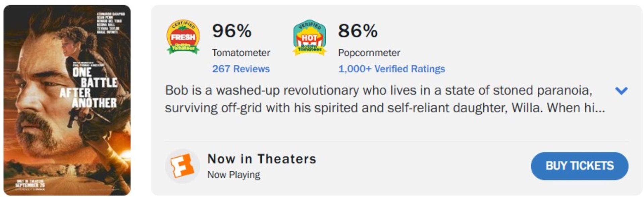This screenshot has width=644, height=197.
Task: Click the truncated synopsis starting with Bob
Action: 385,99
